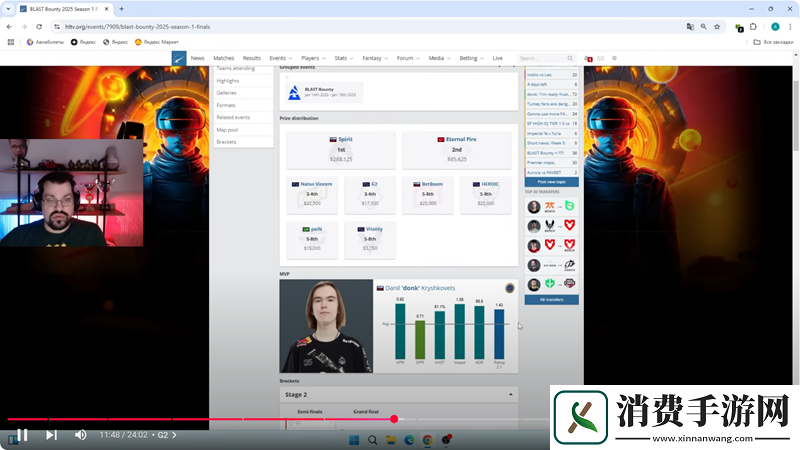
Task: Click the Windows Start button in taskbar
Action: tap(353, 440)
